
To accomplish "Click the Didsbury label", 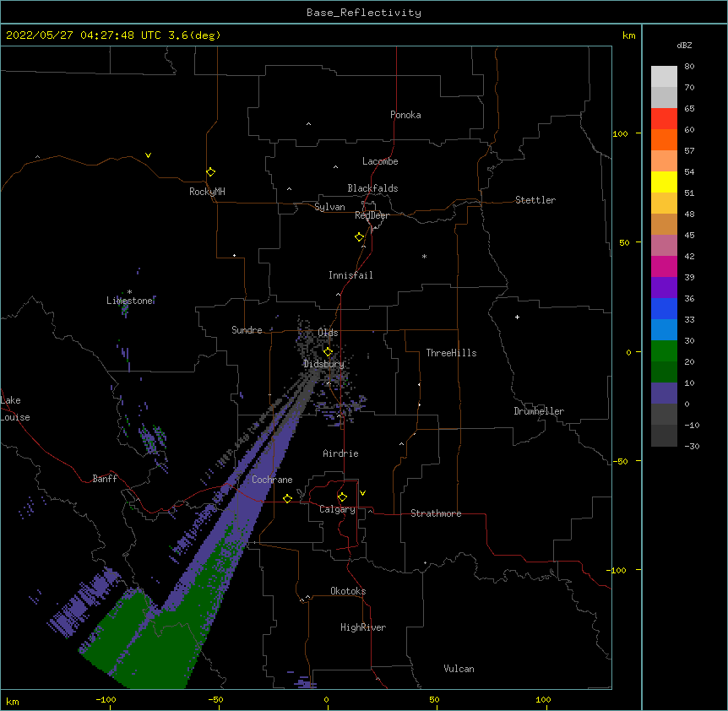I will tap(323, 364).
